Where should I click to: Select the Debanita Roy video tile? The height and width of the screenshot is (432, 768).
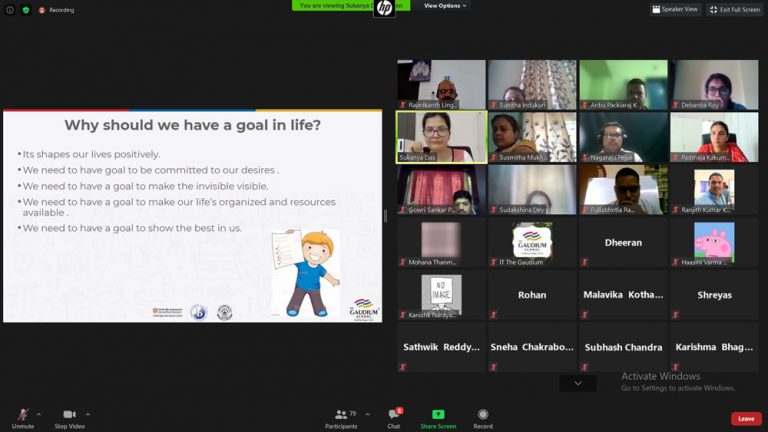(714, 84)
